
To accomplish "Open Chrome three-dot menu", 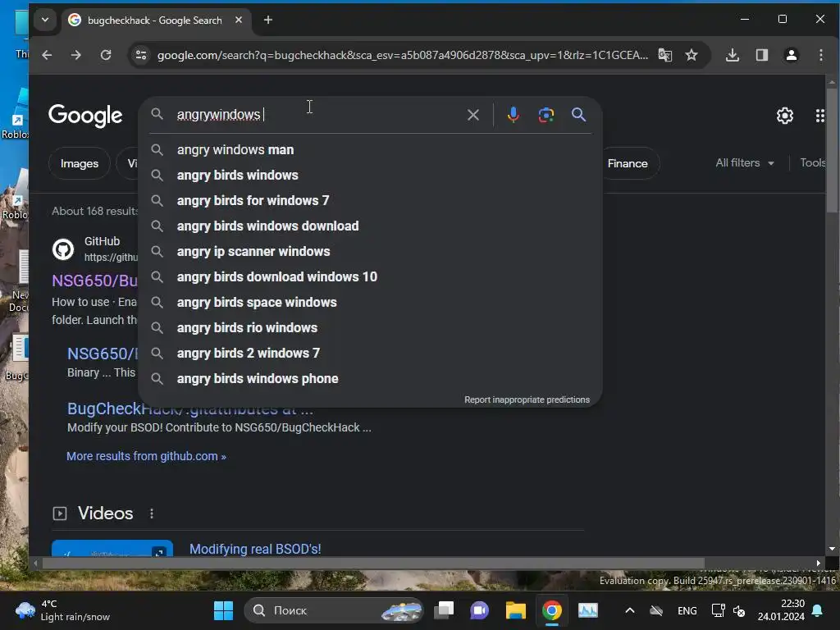I will [820, 55].
